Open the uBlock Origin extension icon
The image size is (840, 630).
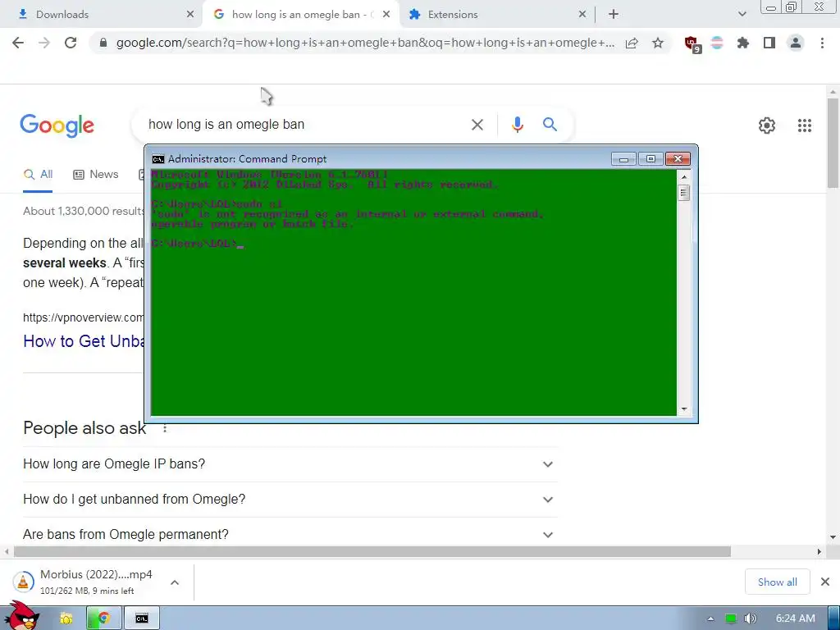[692, 44]
